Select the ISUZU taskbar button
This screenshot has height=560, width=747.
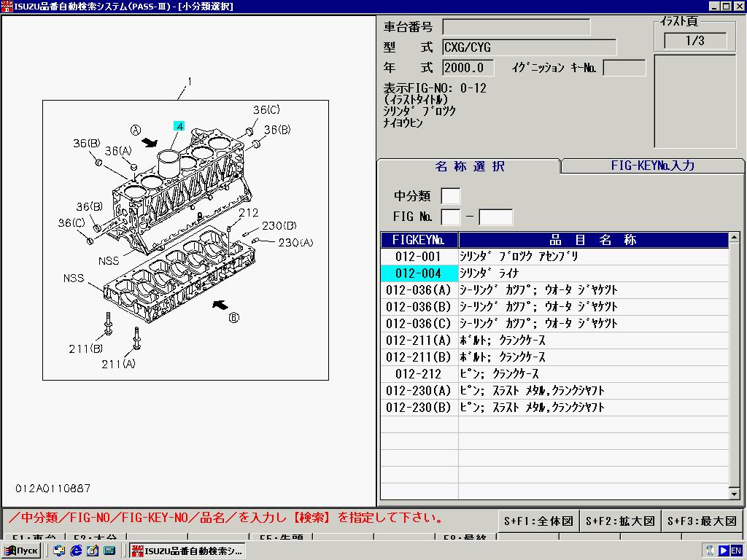click(x=187, y=551)
